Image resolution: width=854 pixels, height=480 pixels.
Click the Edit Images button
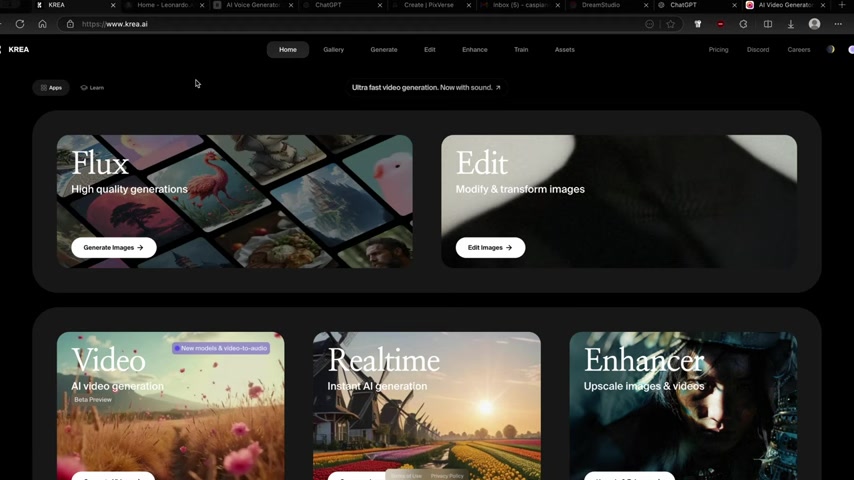click(490, 247)
